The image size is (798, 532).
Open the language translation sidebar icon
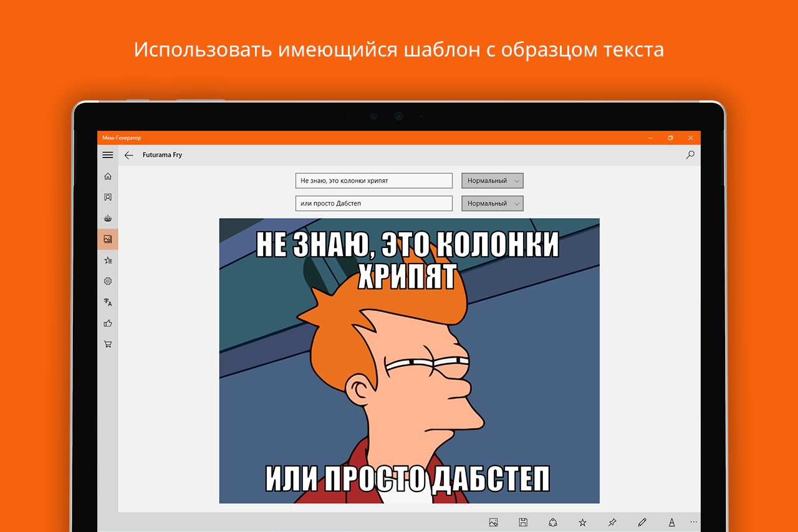[x=108, y=302]
